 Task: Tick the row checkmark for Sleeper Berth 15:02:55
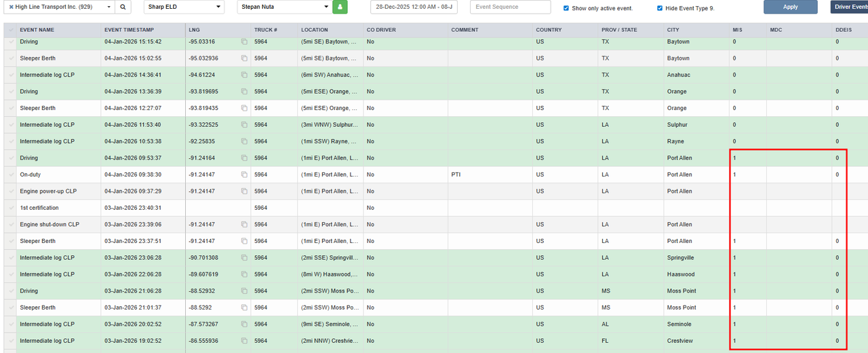click(x=11, y=58)
